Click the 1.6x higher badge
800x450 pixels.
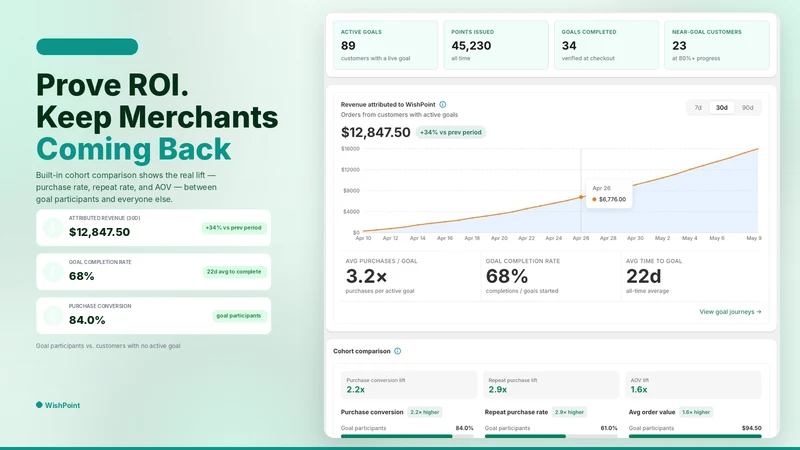pyautogui.click(x=696, y=412)
